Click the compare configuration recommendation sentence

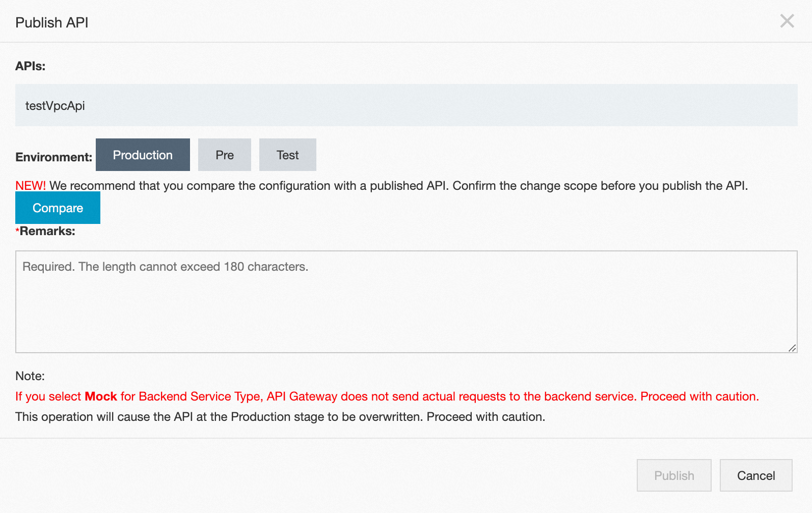click(x=398, y=186)
